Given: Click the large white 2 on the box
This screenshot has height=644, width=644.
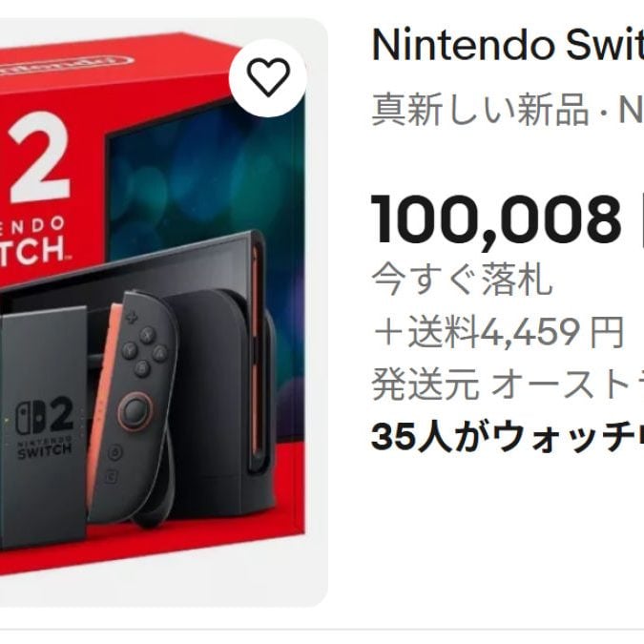Looking at the screenshot, I should pos(40,157).
